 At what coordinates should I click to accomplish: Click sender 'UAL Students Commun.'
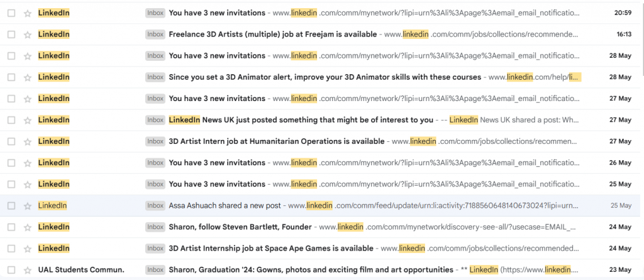point(81,270)
